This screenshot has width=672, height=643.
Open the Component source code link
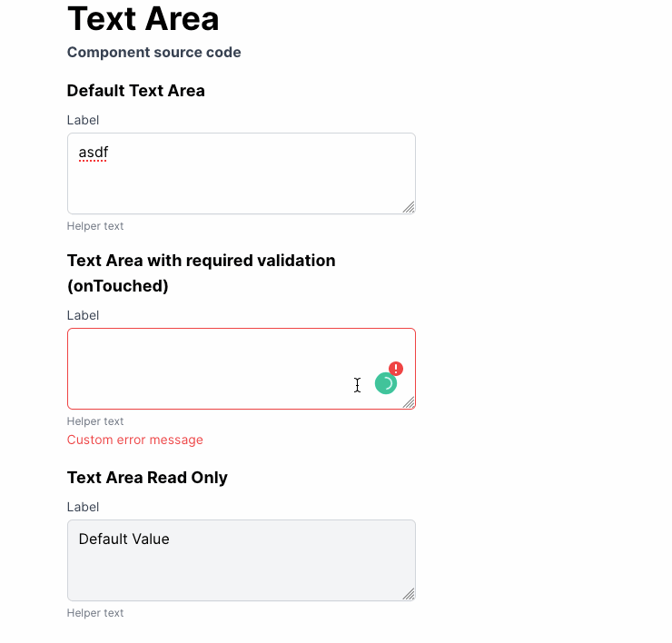153,53
